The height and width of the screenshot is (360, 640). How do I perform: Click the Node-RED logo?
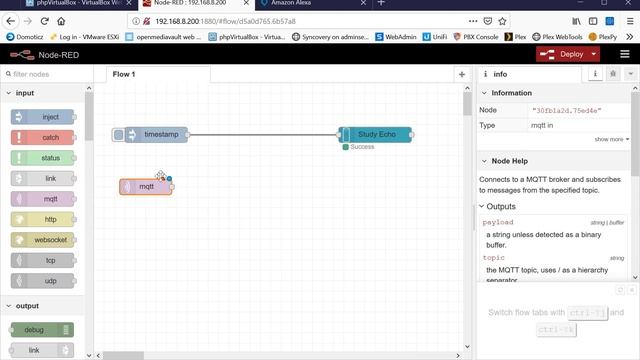click(22, 55)
